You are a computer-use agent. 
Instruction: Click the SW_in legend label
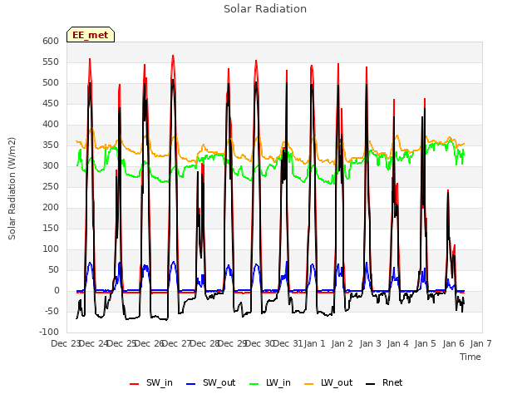tap(159, 382)
